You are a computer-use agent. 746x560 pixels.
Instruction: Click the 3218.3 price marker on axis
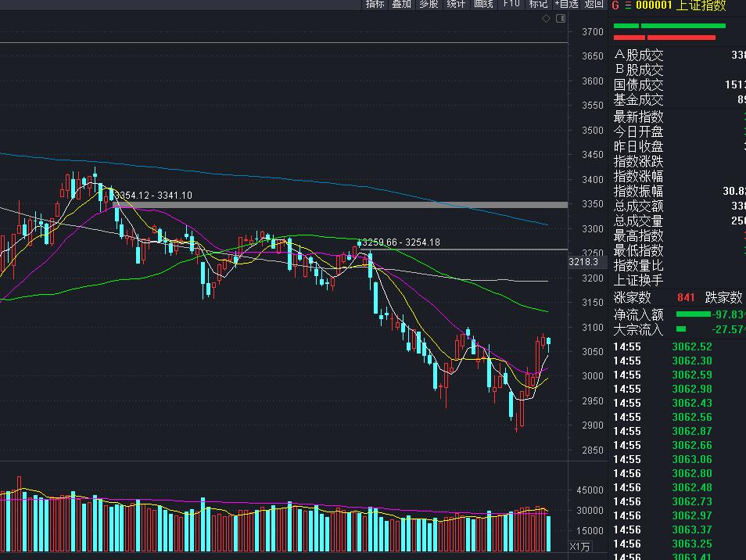coord(583,263)
